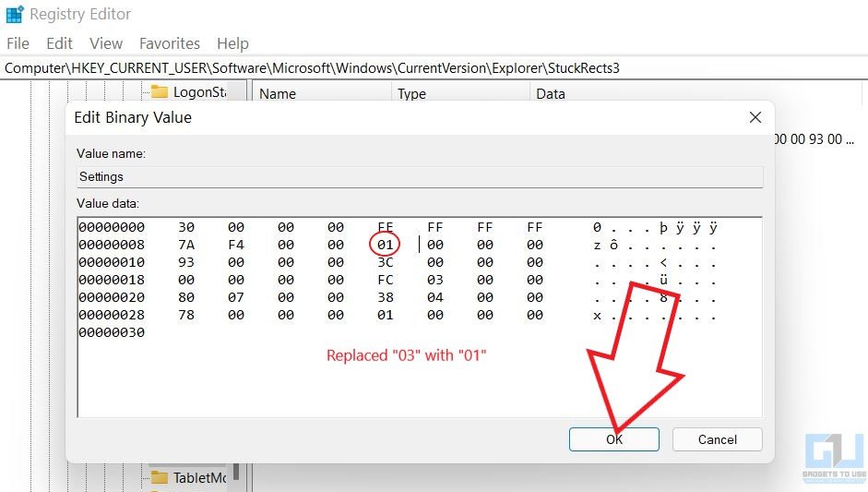This screenshot has width=868, height=492.
Task: Click the ASCII 'z ô' characters
Action: coord(605,245)
